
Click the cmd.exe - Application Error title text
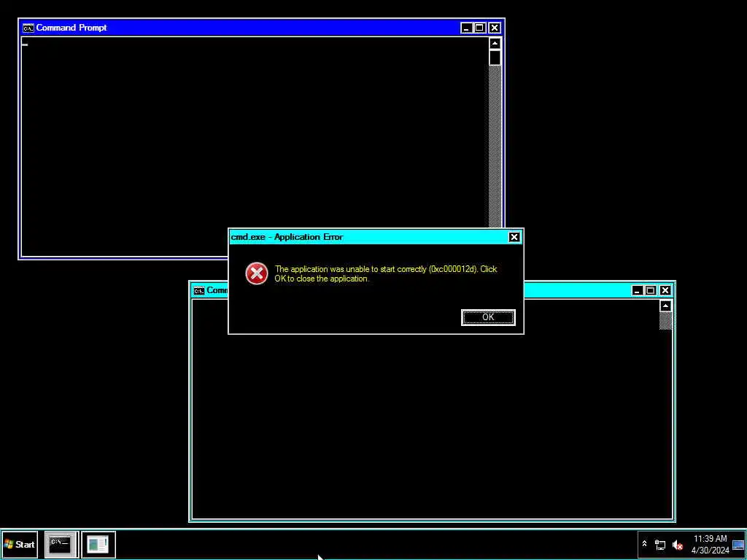(287, 237)
